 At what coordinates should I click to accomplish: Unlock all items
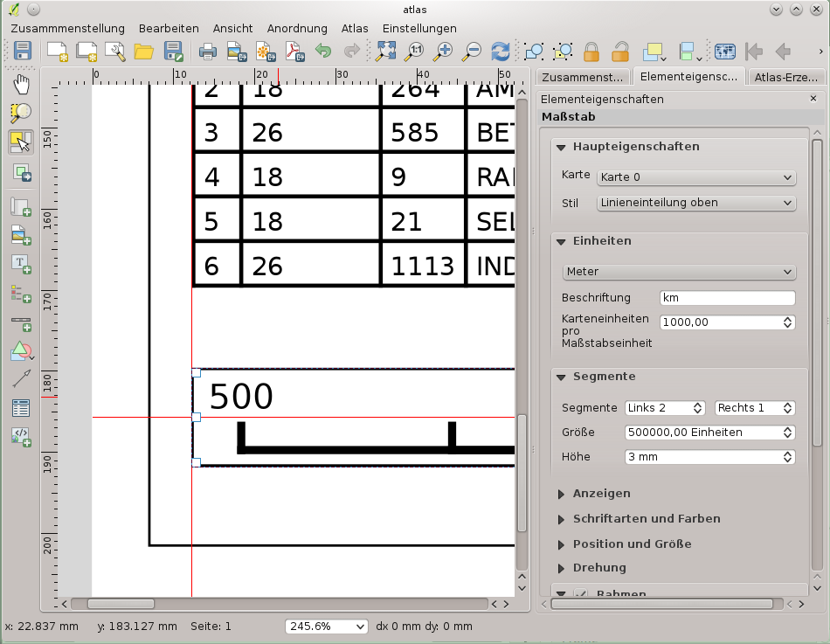pos(620,52)
